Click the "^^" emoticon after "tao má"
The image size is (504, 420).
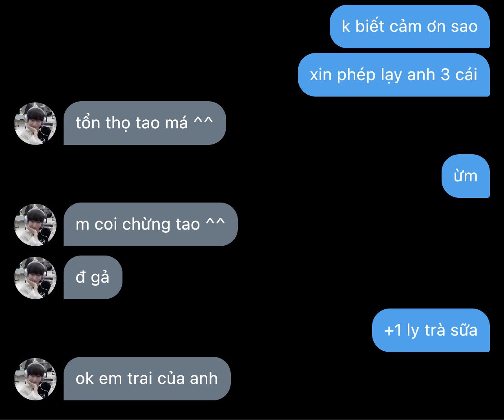(x=203, y=121)
